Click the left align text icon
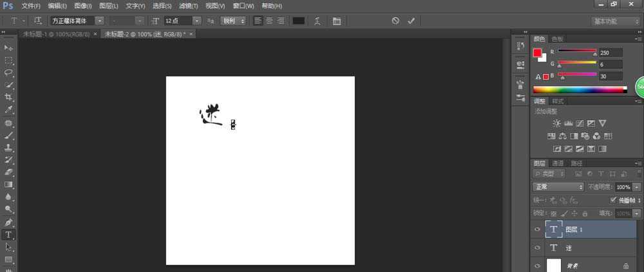The image size is (644, 272). (x=258, y=21)
